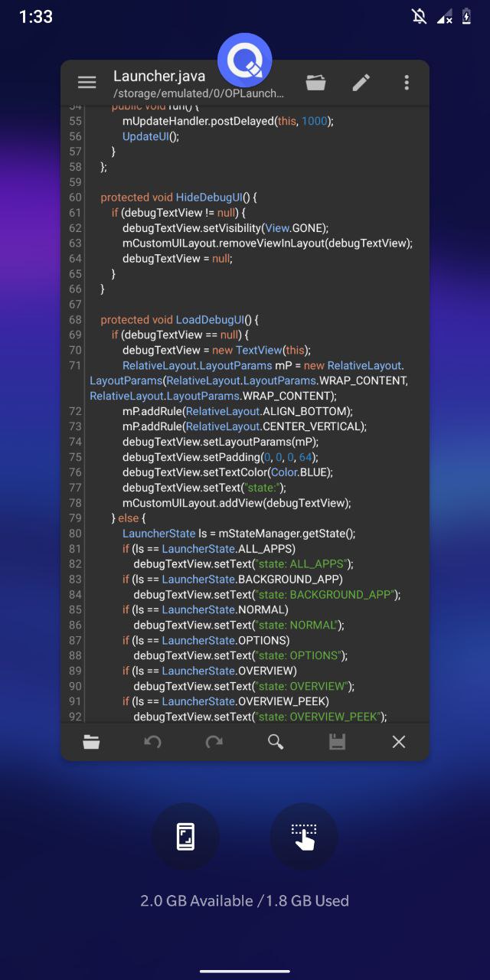490x980 pixels.
Task: Tap the line 'protected void HideDebugUI() {'
Action: pos(179,197)
